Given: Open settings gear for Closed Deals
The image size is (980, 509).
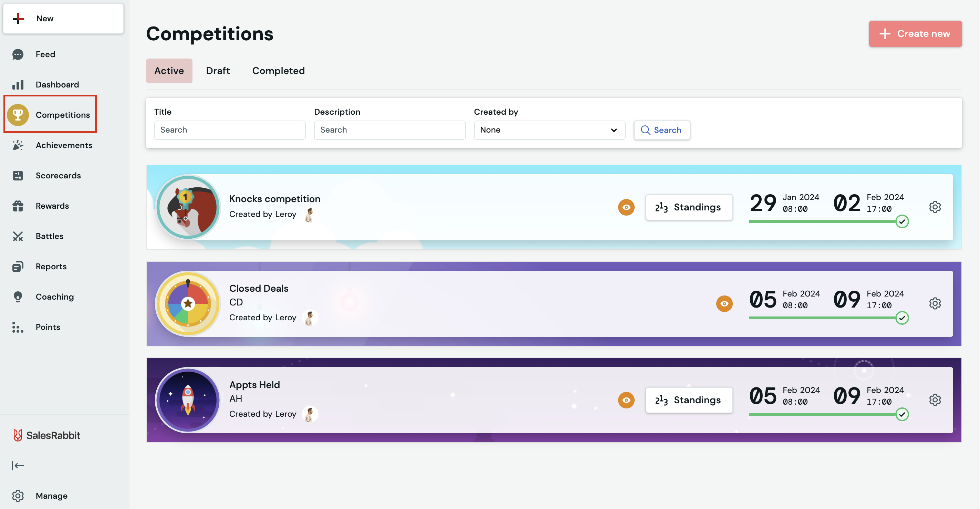Looking at the screenshot, I should tap(935, 303).
